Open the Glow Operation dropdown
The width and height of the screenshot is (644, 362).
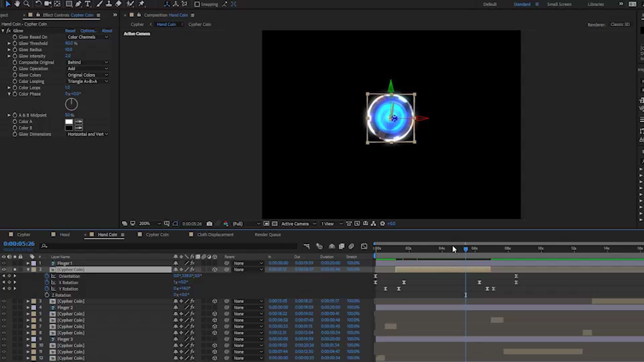click(88, 69)
